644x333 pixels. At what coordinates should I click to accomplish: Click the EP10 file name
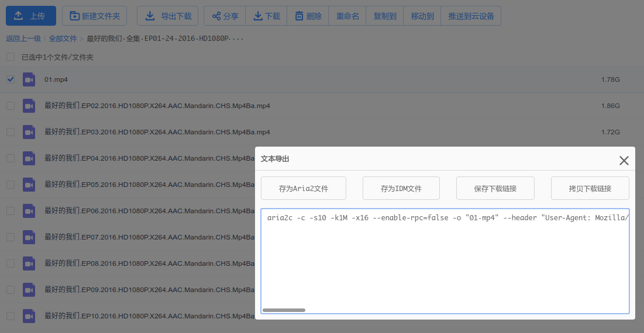(x=150, y=316)
